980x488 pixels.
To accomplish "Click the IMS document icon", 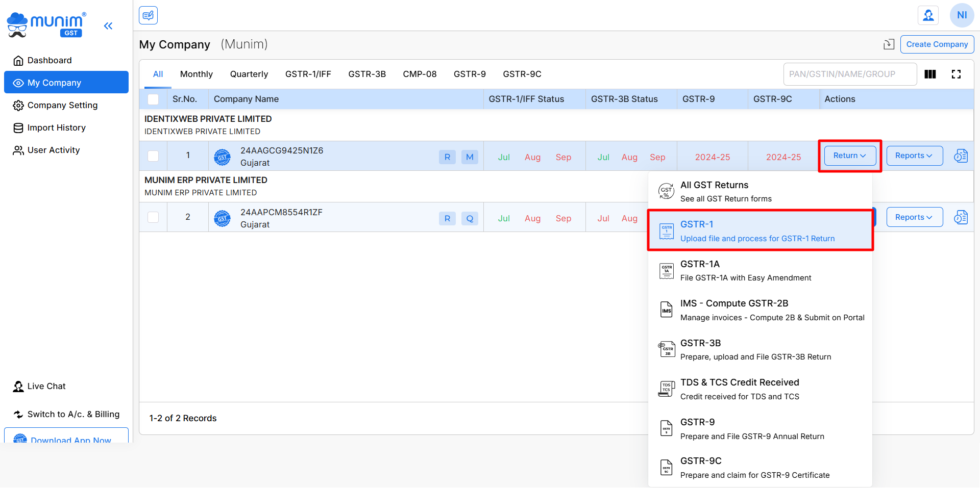I will [x=667, y=310].
